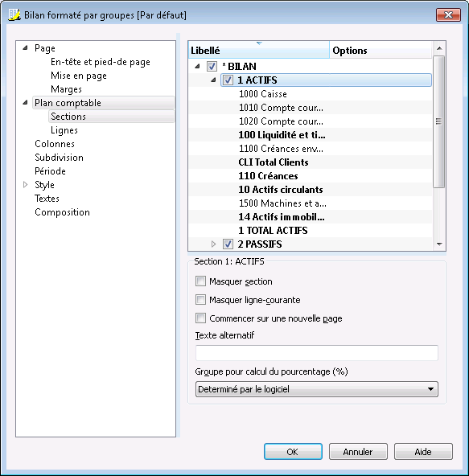Toggle the 2 PASSIFS checkbox
469x476 pixels.
click(x=228, y=244)
